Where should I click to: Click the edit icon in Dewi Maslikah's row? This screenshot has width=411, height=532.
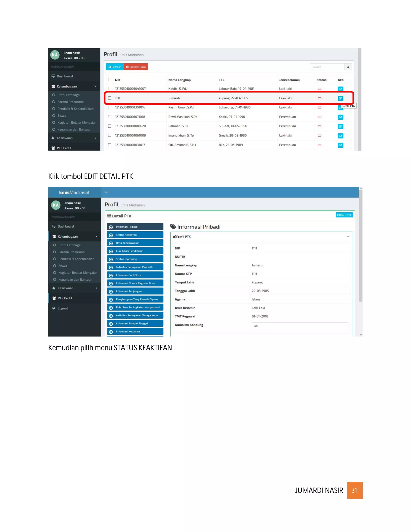(340, 117)
